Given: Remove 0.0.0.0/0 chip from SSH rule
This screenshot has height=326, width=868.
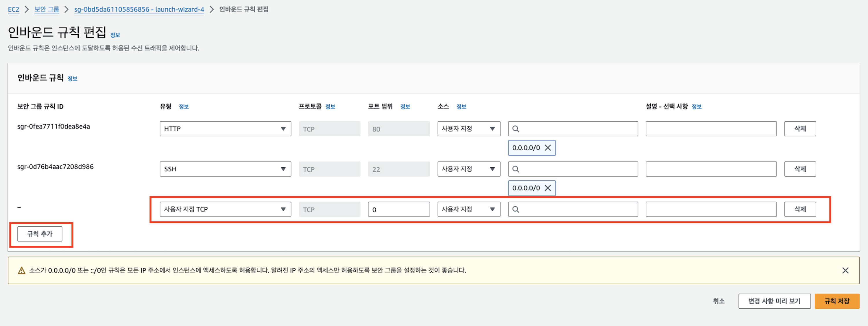Looking at the screenshot, I should tap(548, 188).
